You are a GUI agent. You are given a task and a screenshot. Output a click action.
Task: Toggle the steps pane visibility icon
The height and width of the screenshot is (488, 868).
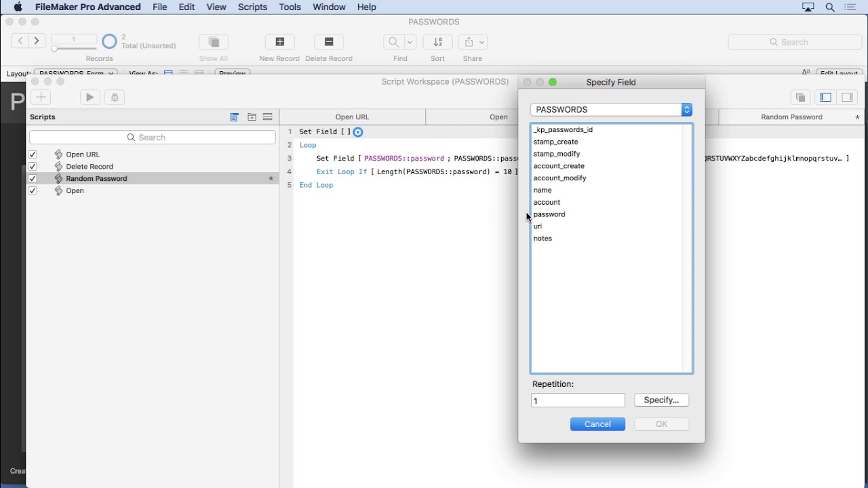(x=848, y=98)
